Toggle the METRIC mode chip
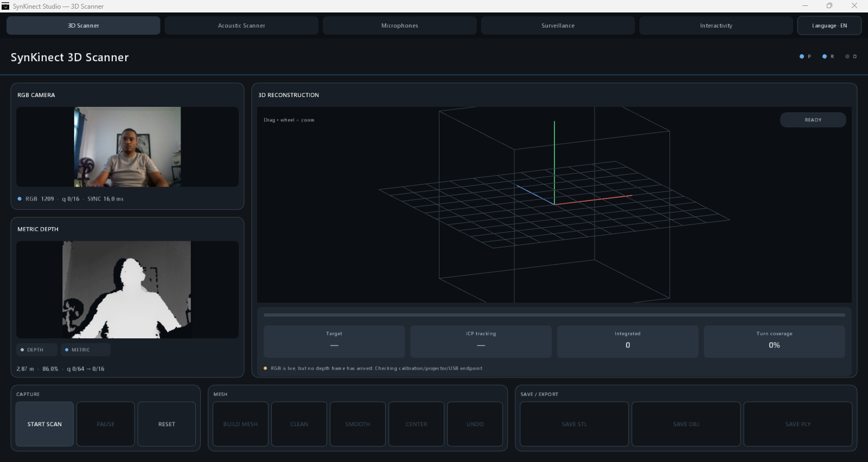Screen dimensions: 868x462 click(x=86, y=350)
